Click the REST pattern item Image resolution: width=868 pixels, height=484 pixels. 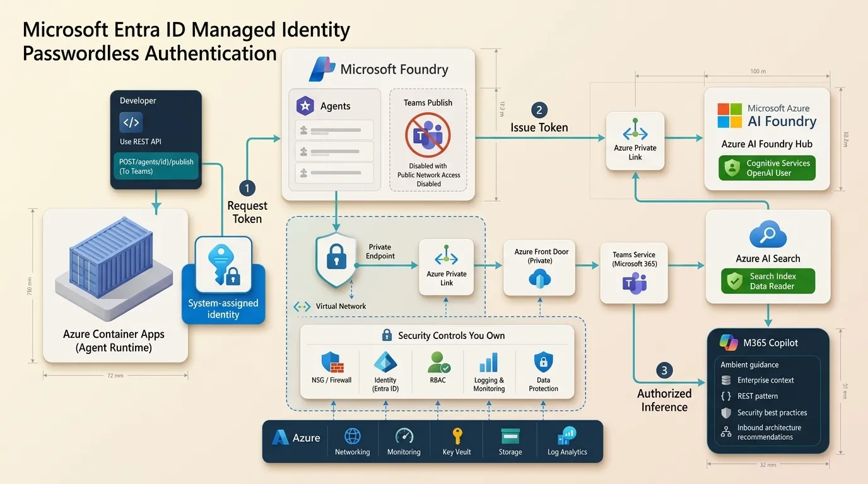point(749,396)
